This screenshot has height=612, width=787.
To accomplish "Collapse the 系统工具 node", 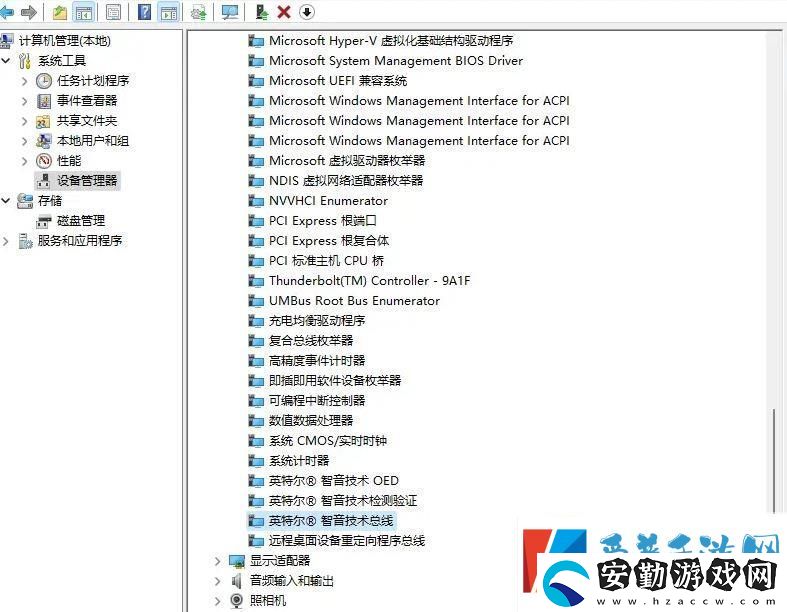I will coord(6,61).
